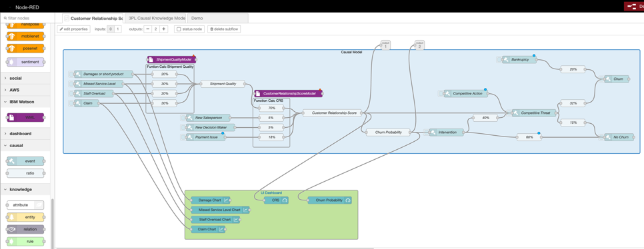Click the Damages or short product event node

[103, 75]
